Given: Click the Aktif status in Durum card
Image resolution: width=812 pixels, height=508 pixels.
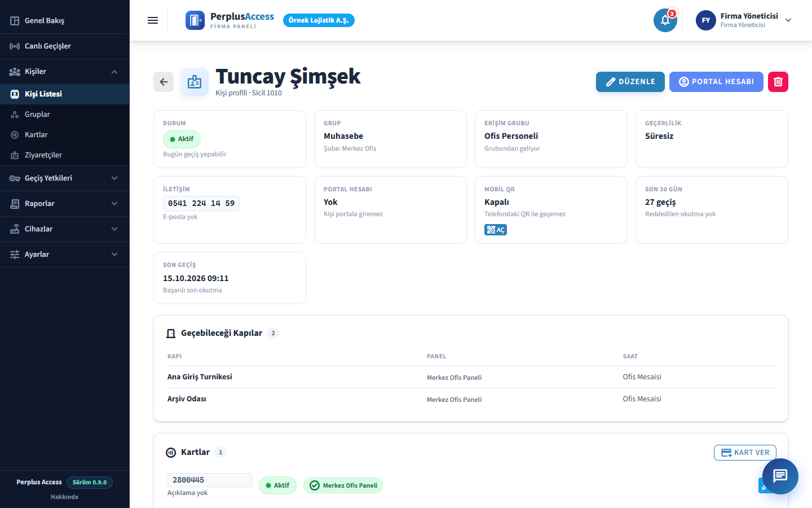Looking at the screenshot, I should pyautogui.click(x=182, y=139).
